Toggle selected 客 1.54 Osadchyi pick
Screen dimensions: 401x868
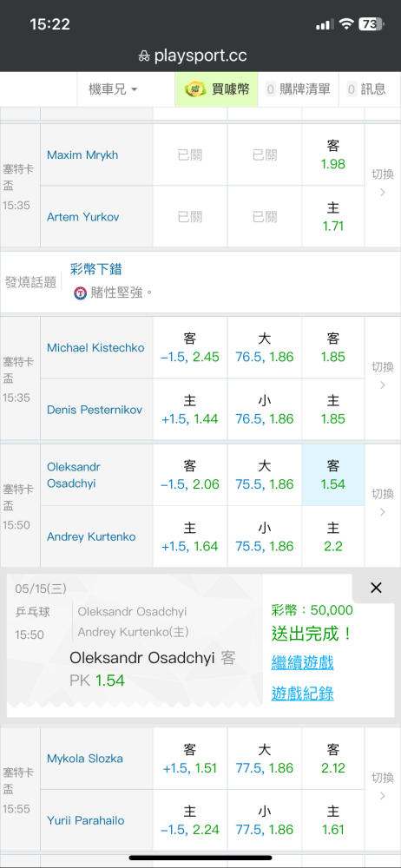(333, 475)
